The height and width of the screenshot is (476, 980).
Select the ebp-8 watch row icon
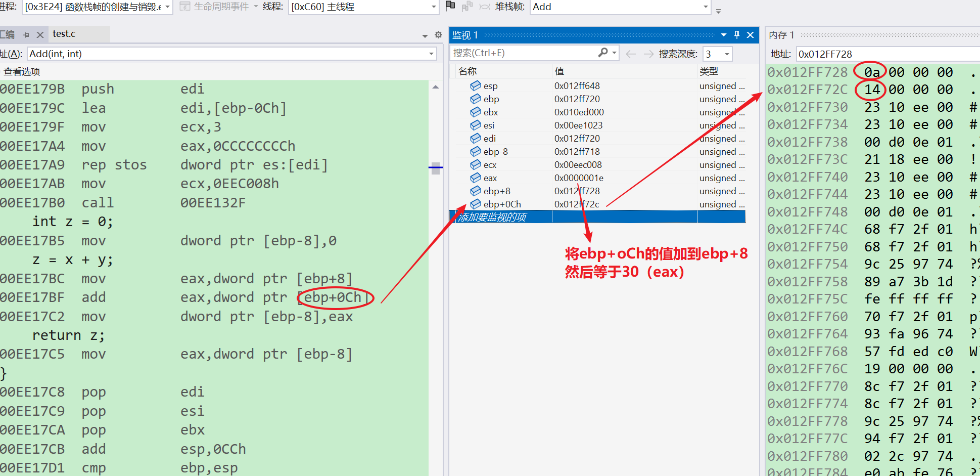coord(475,151)
